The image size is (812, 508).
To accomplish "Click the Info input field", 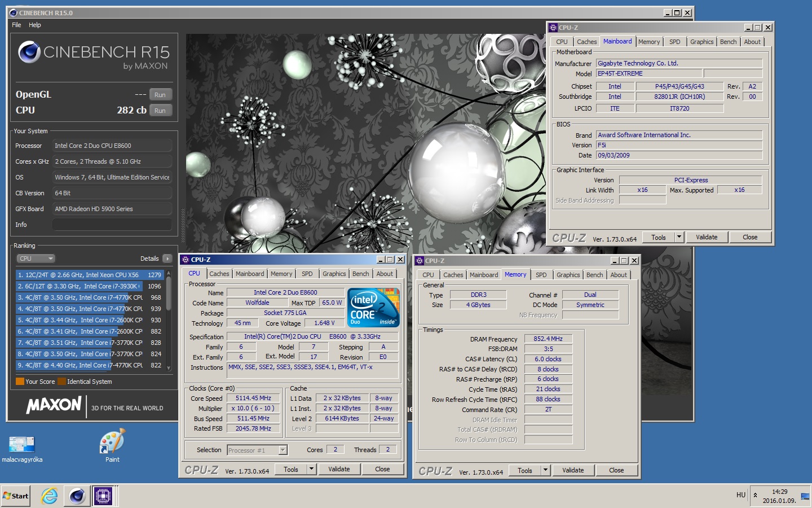I will point(112,225).
